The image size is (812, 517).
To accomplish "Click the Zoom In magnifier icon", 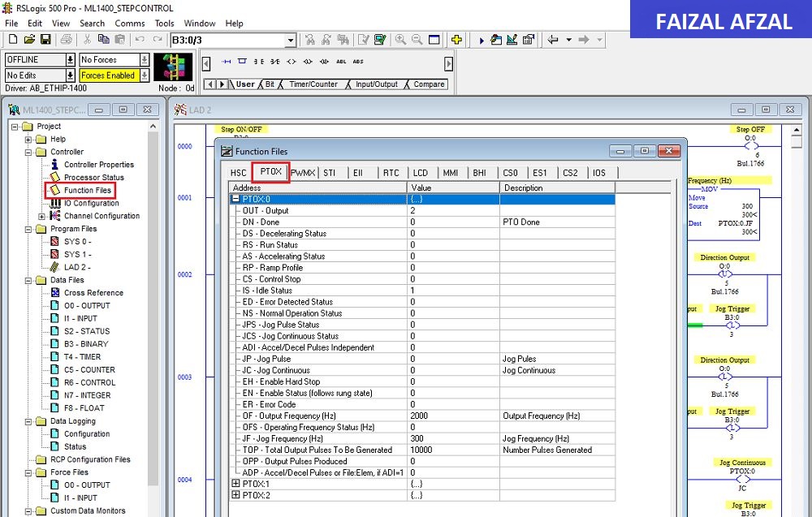I will [400, 39].
